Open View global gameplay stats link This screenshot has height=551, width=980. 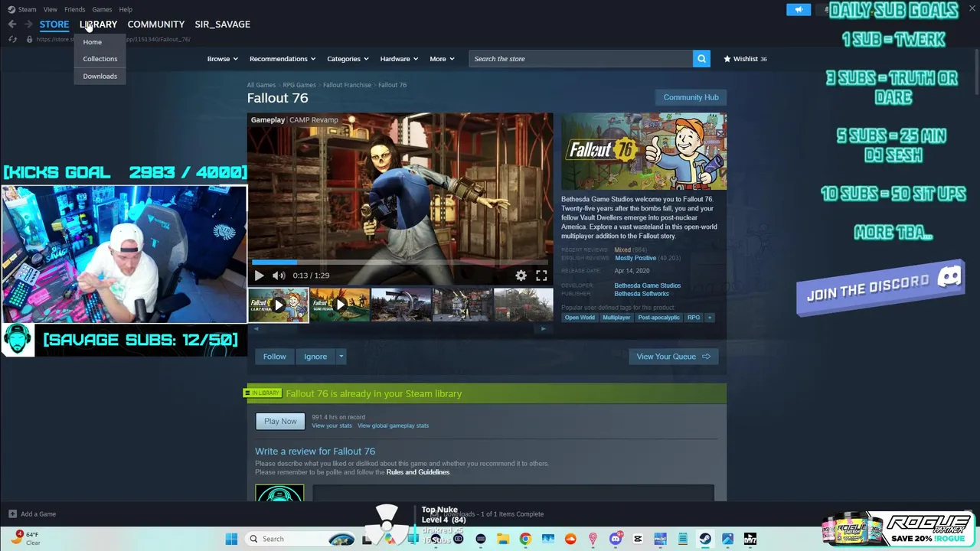click(393, 425)
